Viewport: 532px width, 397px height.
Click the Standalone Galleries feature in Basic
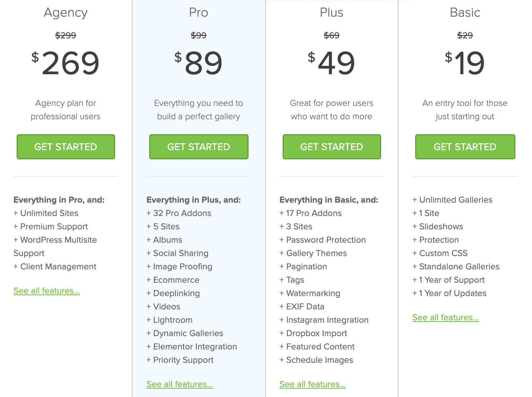point(459,266)
